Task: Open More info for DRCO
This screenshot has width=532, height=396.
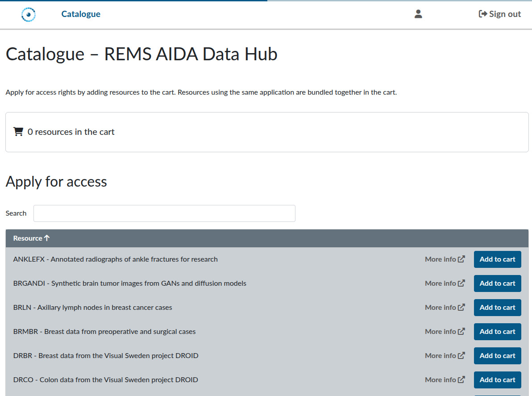Action: pyautogui.click(x=445, y=380)
